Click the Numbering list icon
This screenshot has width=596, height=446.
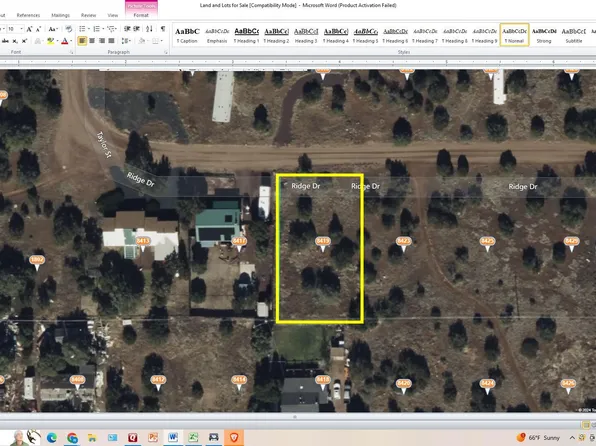click(x=97, y=29)
